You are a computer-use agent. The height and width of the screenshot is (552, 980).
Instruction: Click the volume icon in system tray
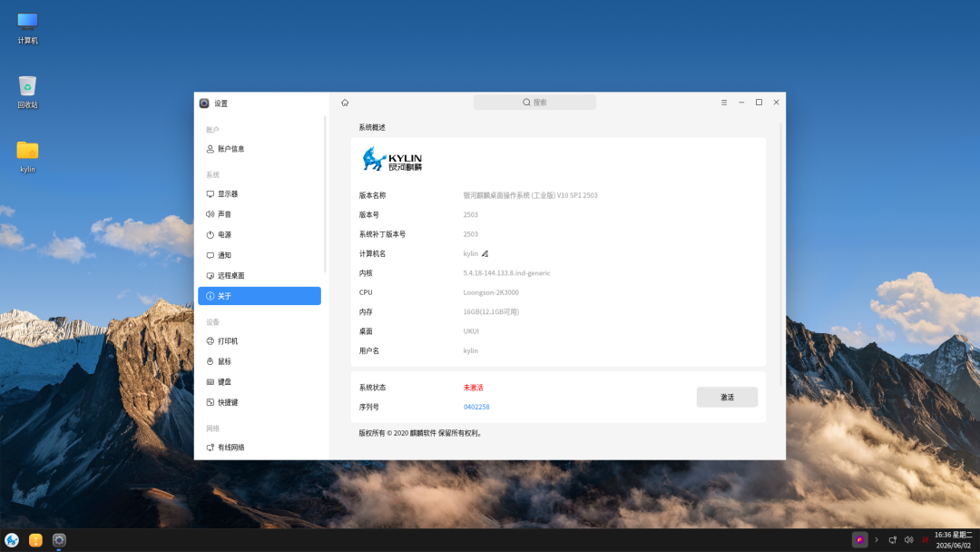tap(908, 540)
